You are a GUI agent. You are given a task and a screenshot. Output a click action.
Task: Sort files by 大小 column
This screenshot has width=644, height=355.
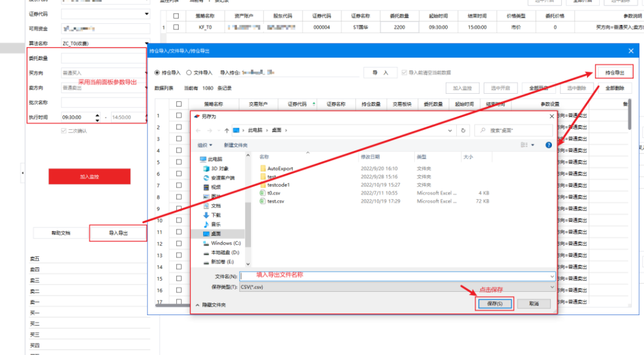coord(468,157)
